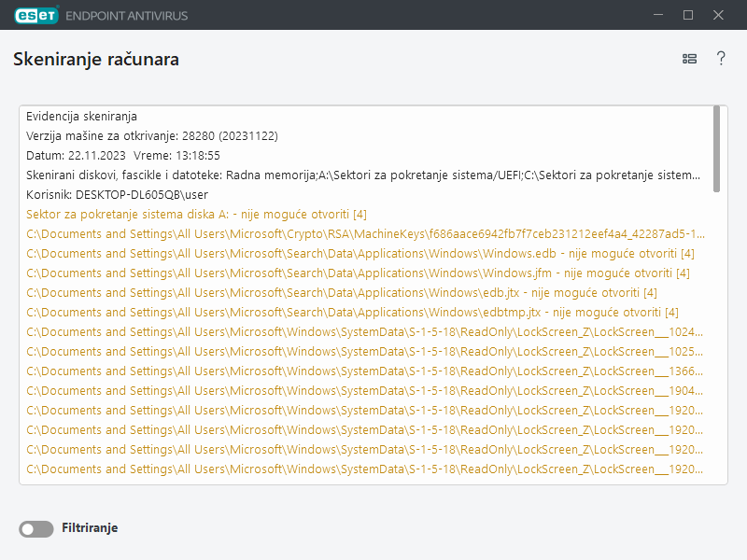The width and height of the screenshot is (747, 560).
Task: Select the 'Datum: 22.11.2023 Vreme: 13:18:55' line
Action: click(x=123, y=156)
